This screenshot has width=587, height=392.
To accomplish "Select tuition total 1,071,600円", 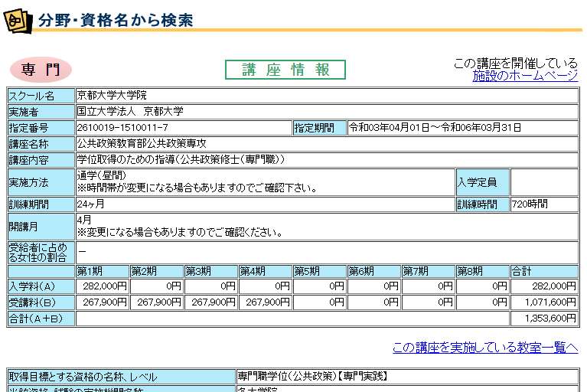I will tap(550, 302).
